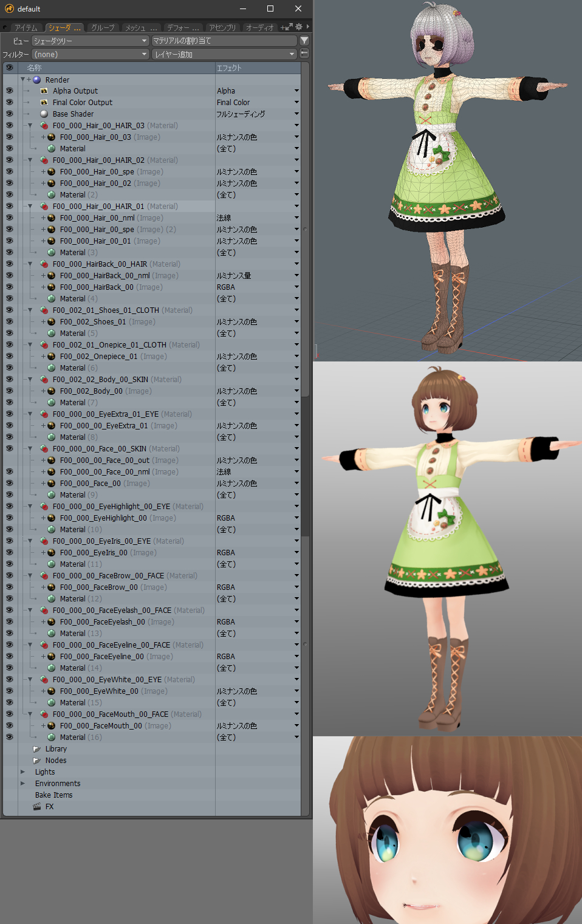Click the F00_000_HairBack_00_HAIR material ball icon
582x924 pixels.
point(44,264)
